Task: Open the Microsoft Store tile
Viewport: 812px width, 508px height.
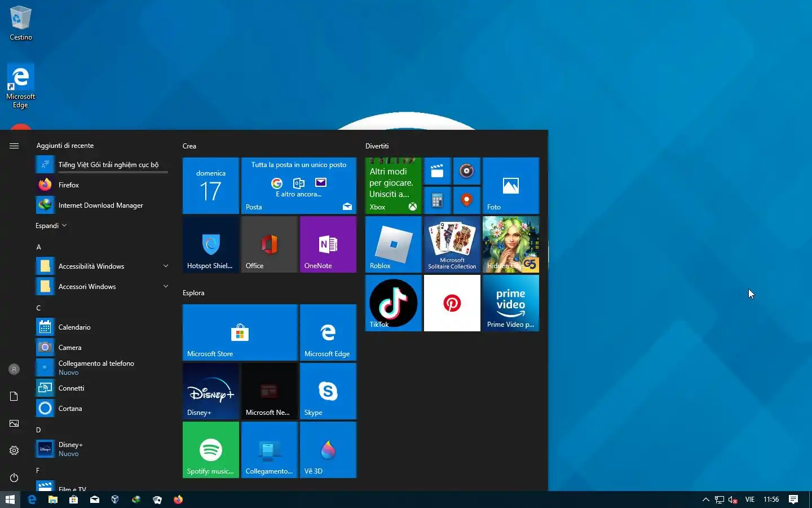Action: coord(240,332)
